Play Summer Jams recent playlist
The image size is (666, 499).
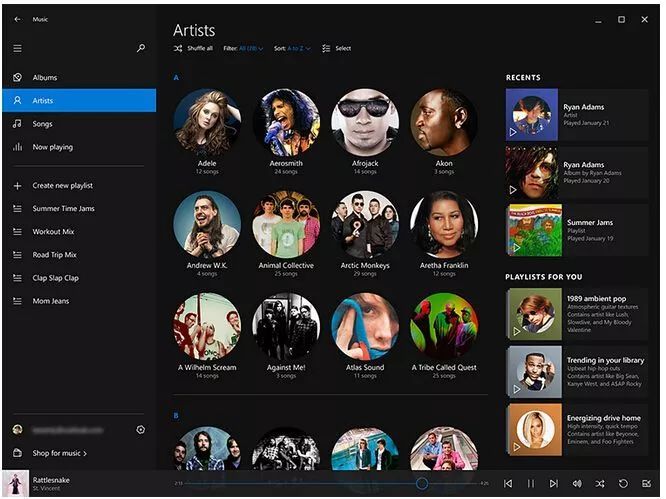click(x=517, y=247)
